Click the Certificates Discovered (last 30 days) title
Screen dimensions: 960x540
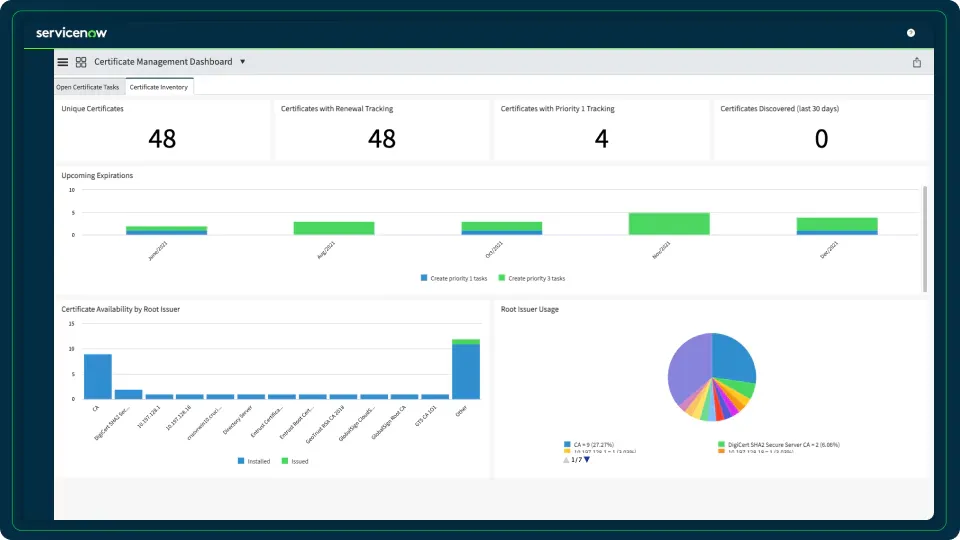[x=779, y=108]
